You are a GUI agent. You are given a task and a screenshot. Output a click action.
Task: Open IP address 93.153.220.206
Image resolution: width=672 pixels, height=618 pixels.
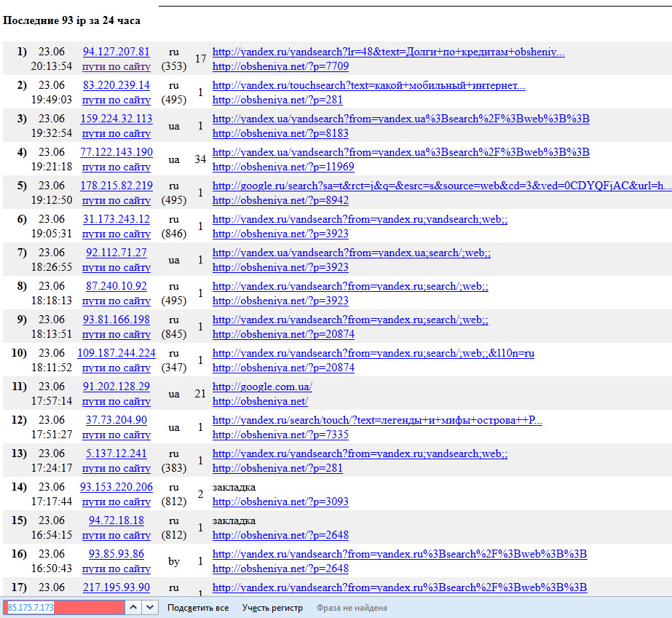(116, 486)
